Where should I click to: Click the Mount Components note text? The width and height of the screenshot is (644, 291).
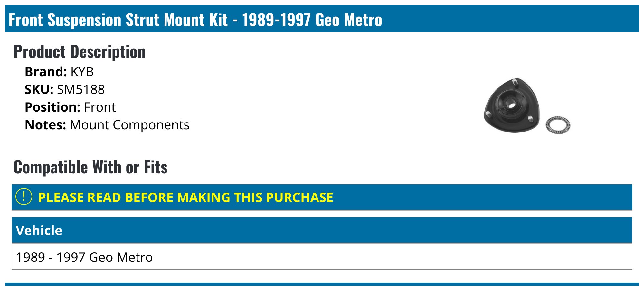click(129, 125)
